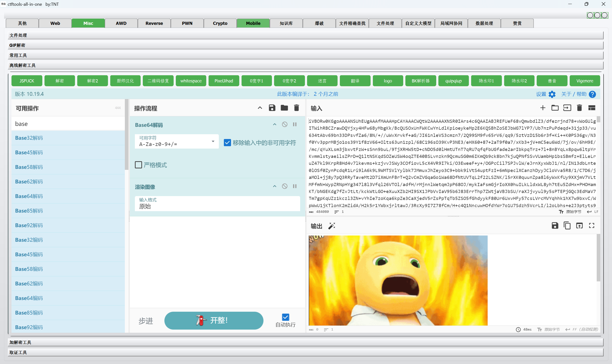Open folder as input icon
The width and height of the screenshot is (612, 364).
pos(555,108)
